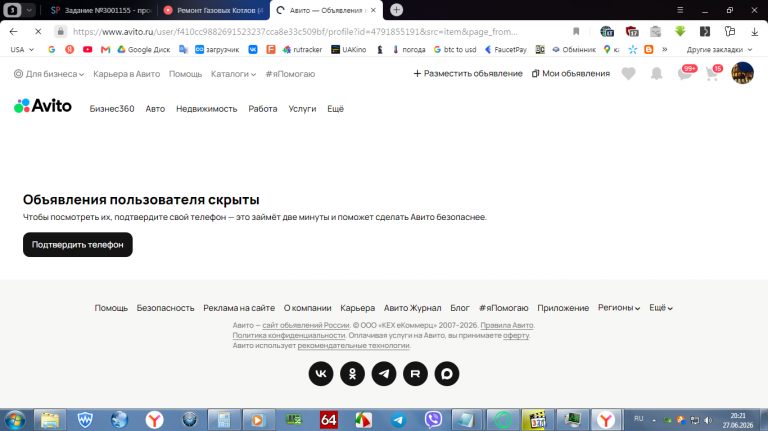
Task: Open Avito's Telegram social icon in footer
Action: (x=384, y=374)
